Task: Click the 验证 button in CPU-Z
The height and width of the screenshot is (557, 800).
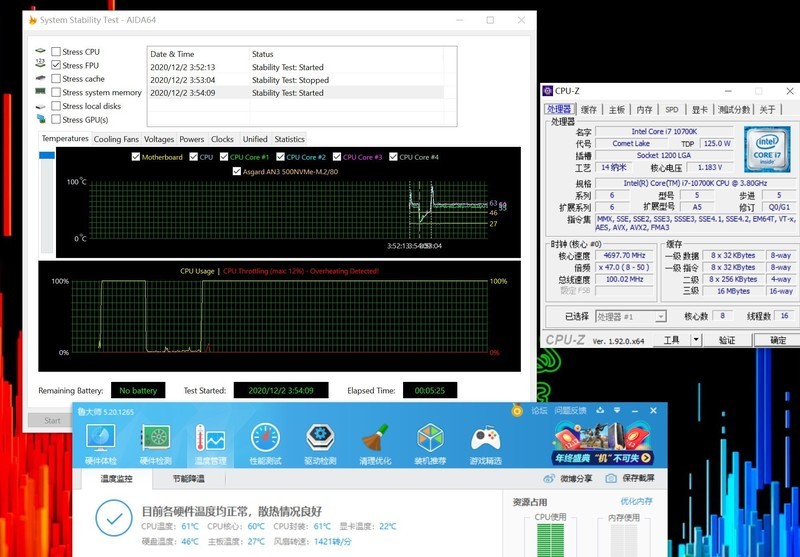Action: [727, 340]
